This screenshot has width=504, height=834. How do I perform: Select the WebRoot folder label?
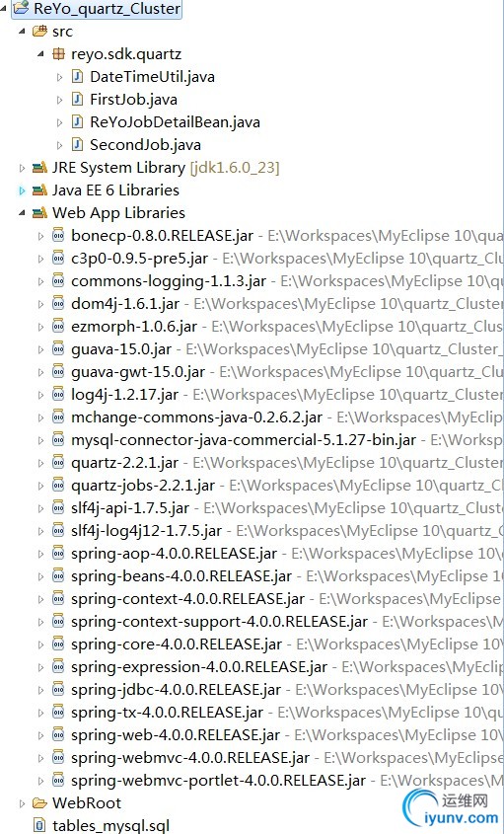click(x=87, y=802)
